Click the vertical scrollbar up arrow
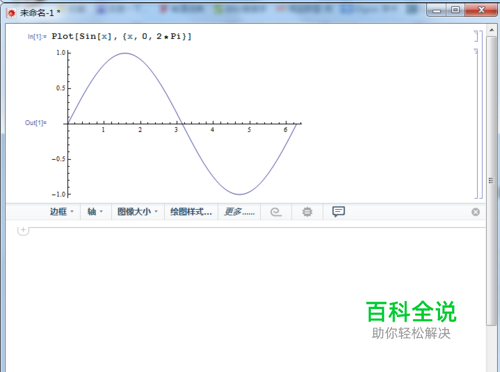Image resolution: width=500 pixels, height=372 pixels. [492, 30]
